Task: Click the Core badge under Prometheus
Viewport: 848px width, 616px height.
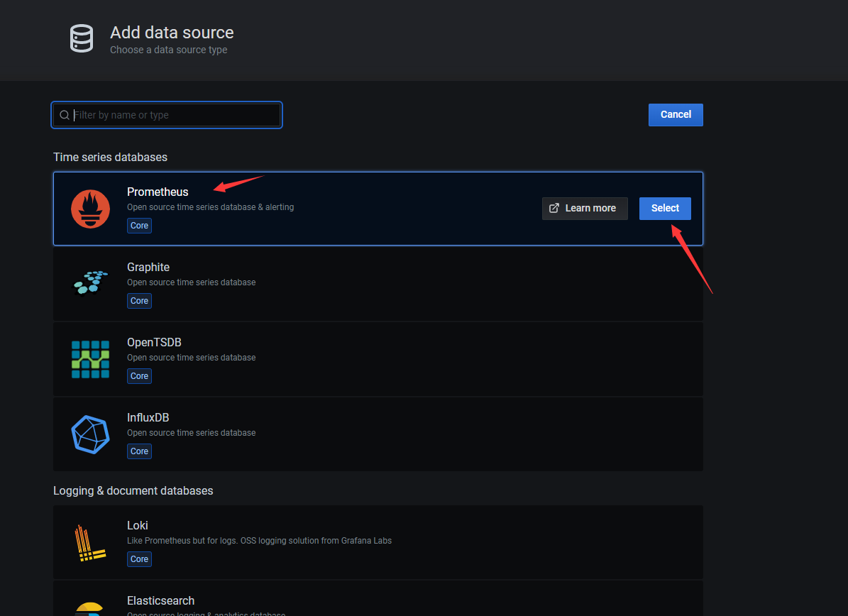Action: tap(139, 226)
